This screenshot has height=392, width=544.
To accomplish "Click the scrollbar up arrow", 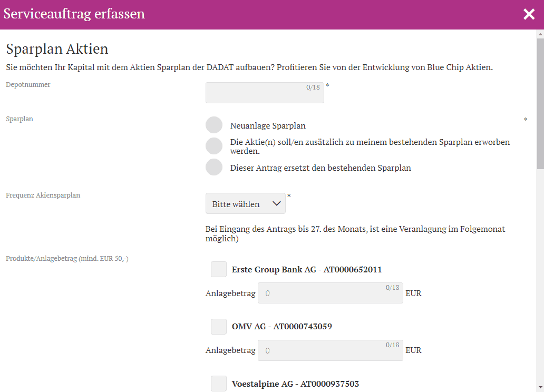I will [540, 34].
